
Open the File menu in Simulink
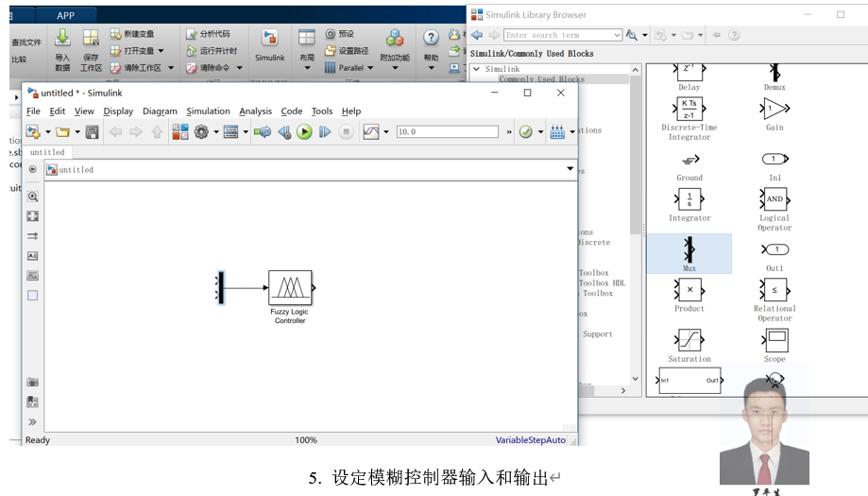tap(33, 111)
